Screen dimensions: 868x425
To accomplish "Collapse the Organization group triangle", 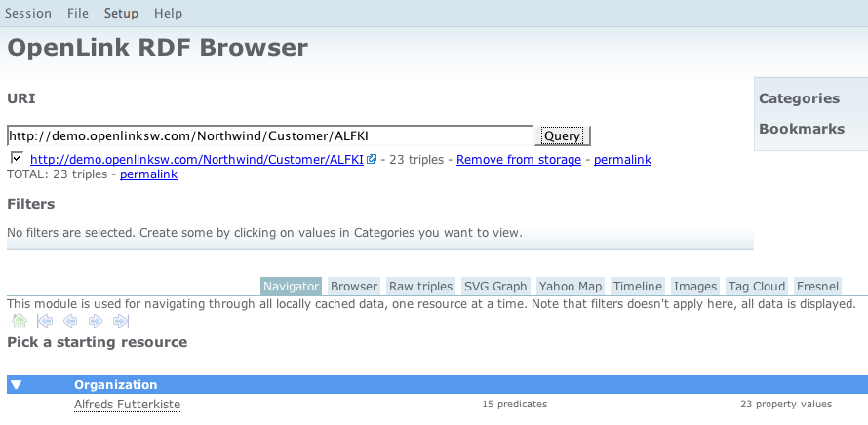I will pyautogui.click(x=17, y=385).
